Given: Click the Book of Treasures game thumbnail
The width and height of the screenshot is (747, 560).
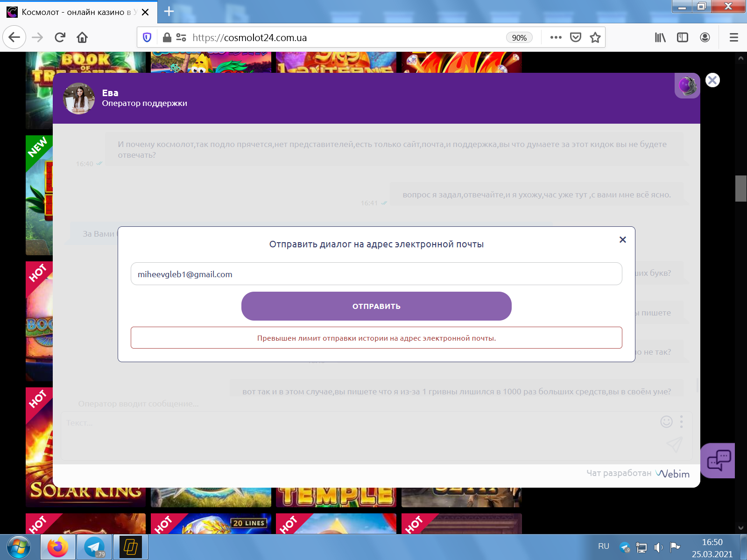Looking at the screenshot, I should coord(85,63).
